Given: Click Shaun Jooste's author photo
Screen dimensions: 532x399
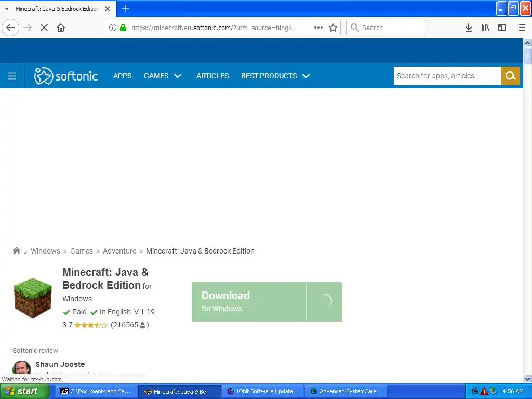Looking at the screenshot, I should [22, 367].
